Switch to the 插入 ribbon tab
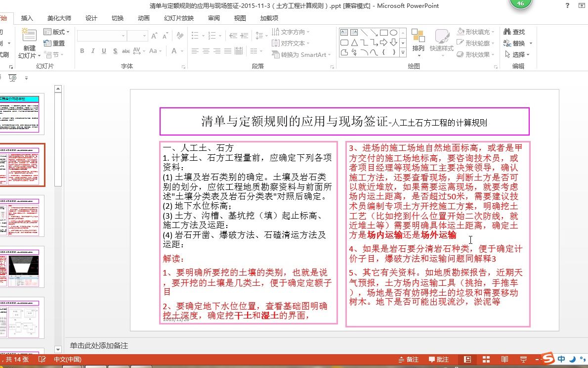The image size is (588, 368). pos(27,17)
